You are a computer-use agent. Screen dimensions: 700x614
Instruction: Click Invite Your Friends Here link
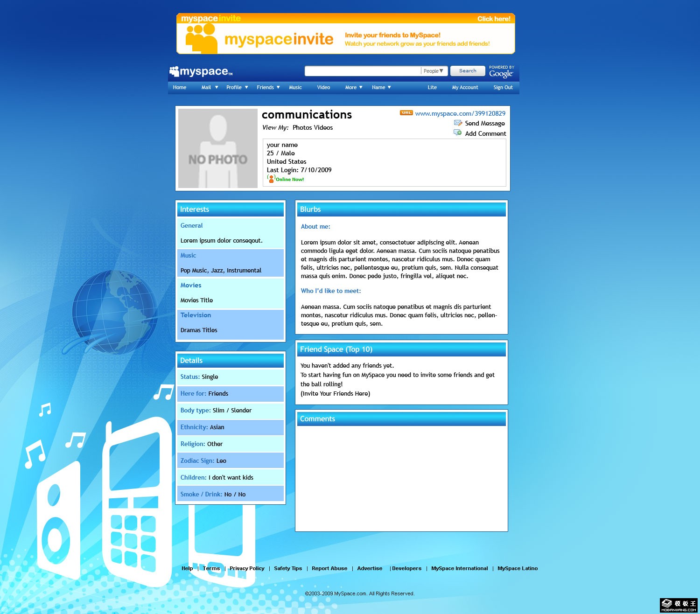(335, 393)
